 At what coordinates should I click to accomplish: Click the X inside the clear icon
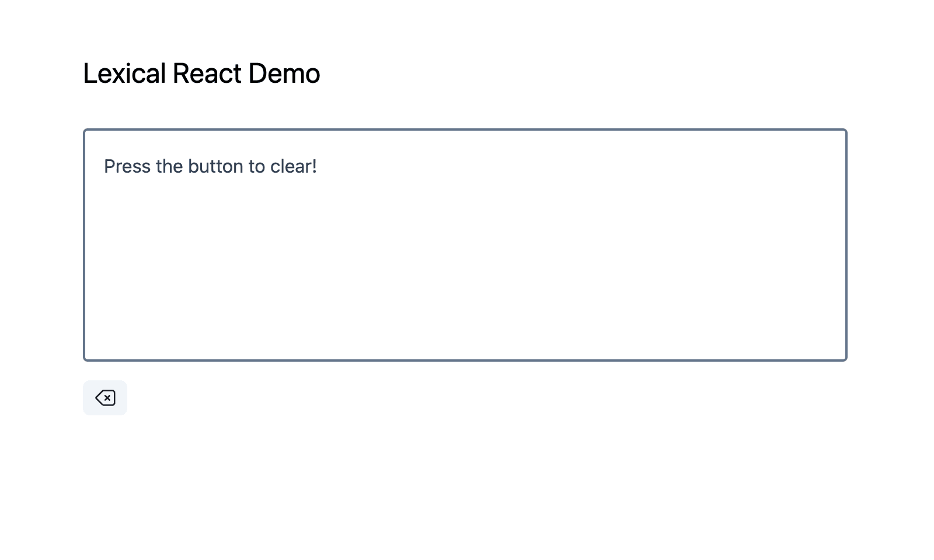pyautogui.click(x=107, y=398)
